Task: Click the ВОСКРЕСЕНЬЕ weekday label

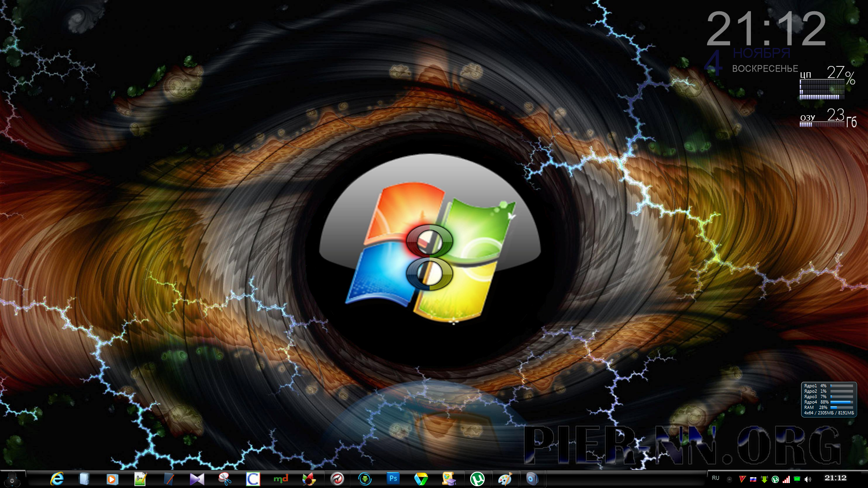Action: coord(765,69)
